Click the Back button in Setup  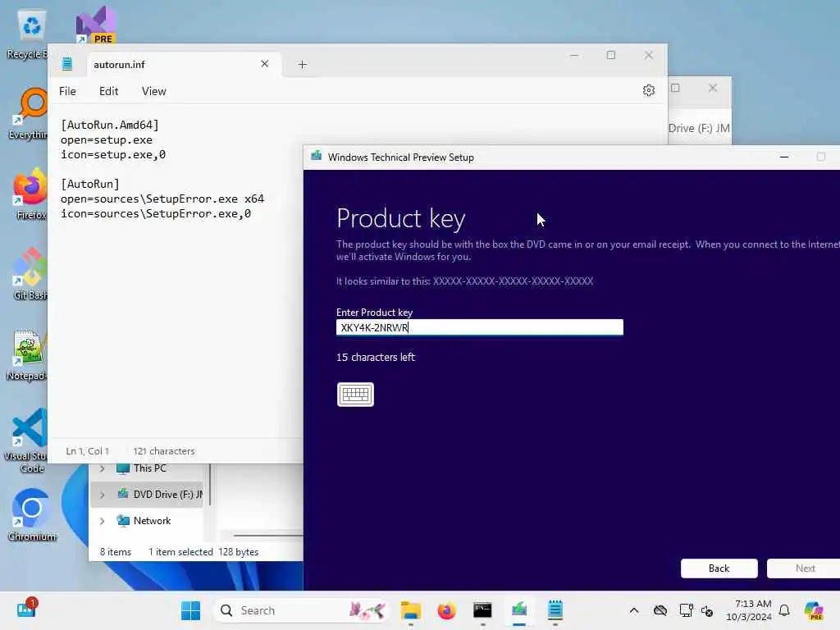[x=719, y=568]
